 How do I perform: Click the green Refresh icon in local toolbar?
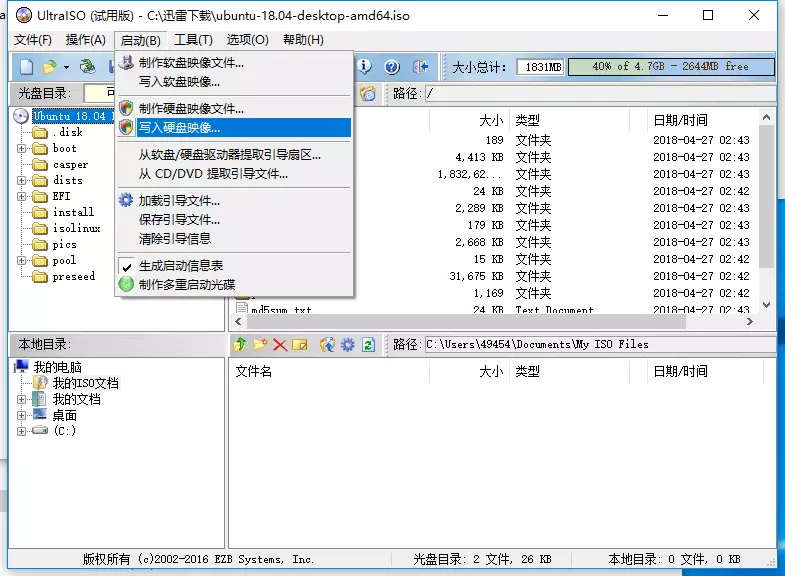click(368, 344)
